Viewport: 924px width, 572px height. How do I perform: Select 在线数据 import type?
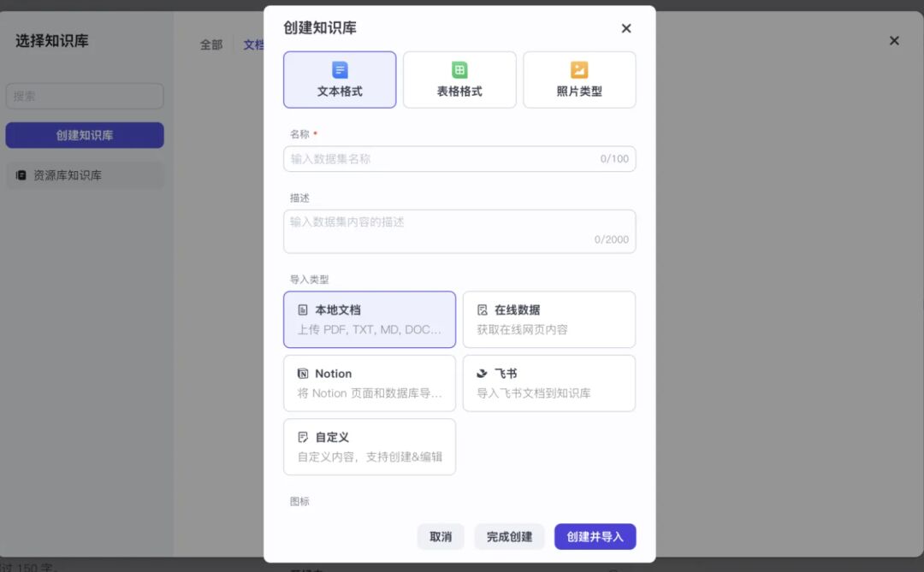(548, 320)
